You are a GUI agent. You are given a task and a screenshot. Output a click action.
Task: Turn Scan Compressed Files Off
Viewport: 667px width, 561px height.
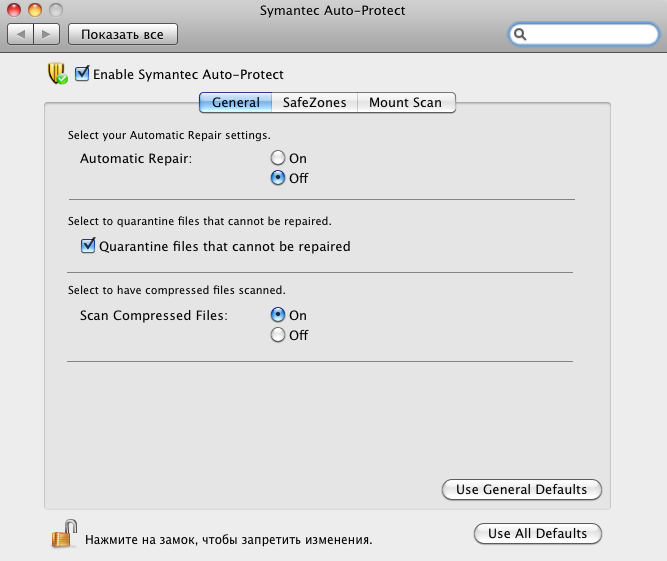click(x=278, y=335)
